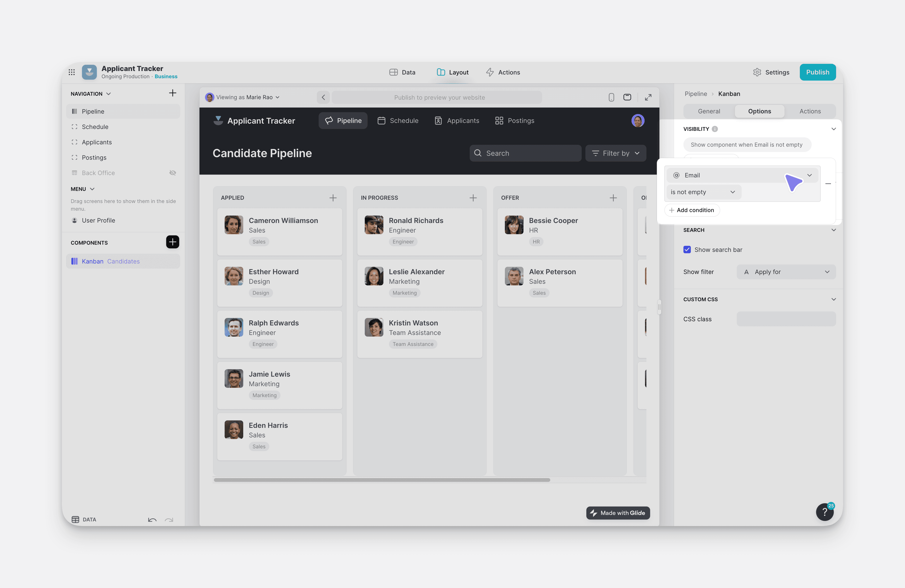The height and width of the screenshot is (588, 905).
Task: Select the Pipeline navigation item
Action: coord(123,111)
